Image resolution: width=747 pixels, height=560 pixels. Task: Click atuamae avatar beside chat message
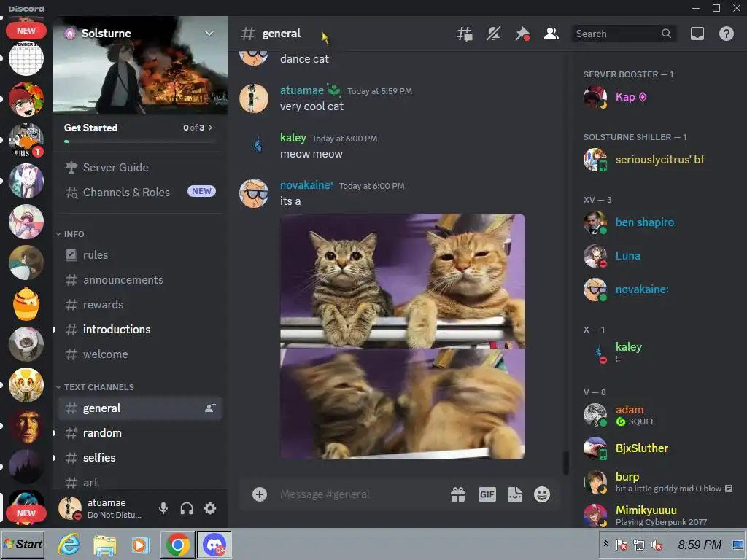[x=253, y=98]
